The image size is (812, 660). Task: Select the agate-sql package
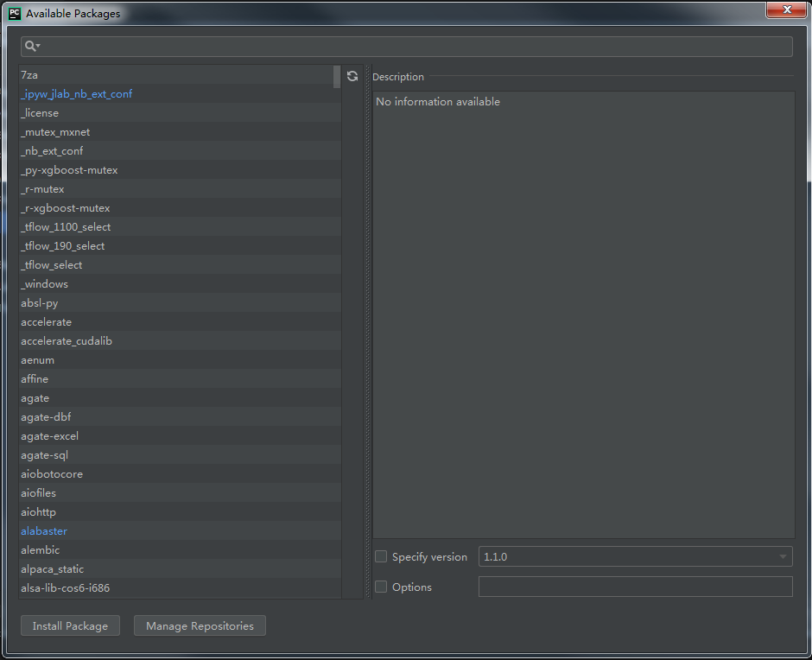[x=180, y=455]
